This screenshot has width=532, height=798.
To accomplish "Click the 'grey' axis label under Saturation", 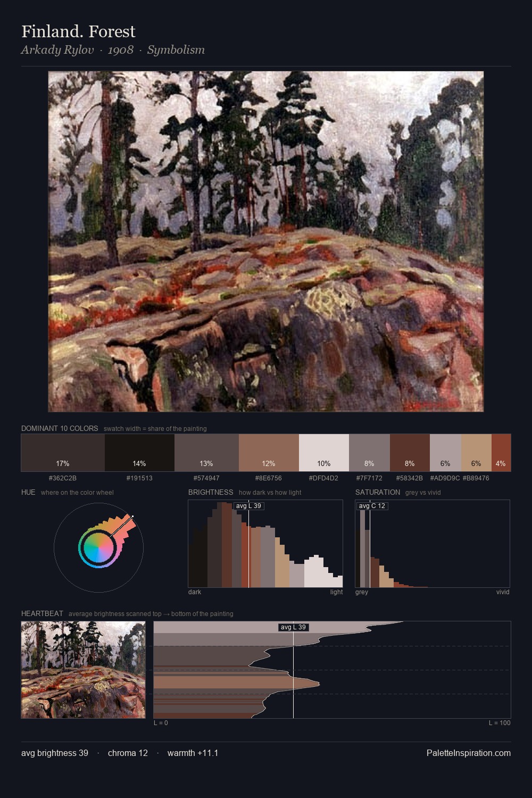I will [x=362, y=592].
